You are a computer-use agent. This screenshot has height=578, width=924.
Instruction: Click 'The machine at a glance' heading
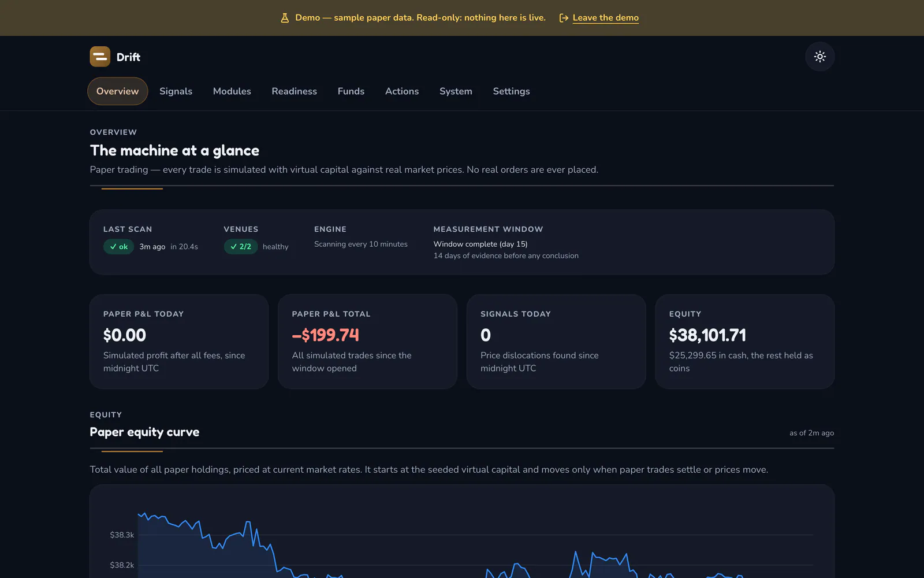click(174, 151)
